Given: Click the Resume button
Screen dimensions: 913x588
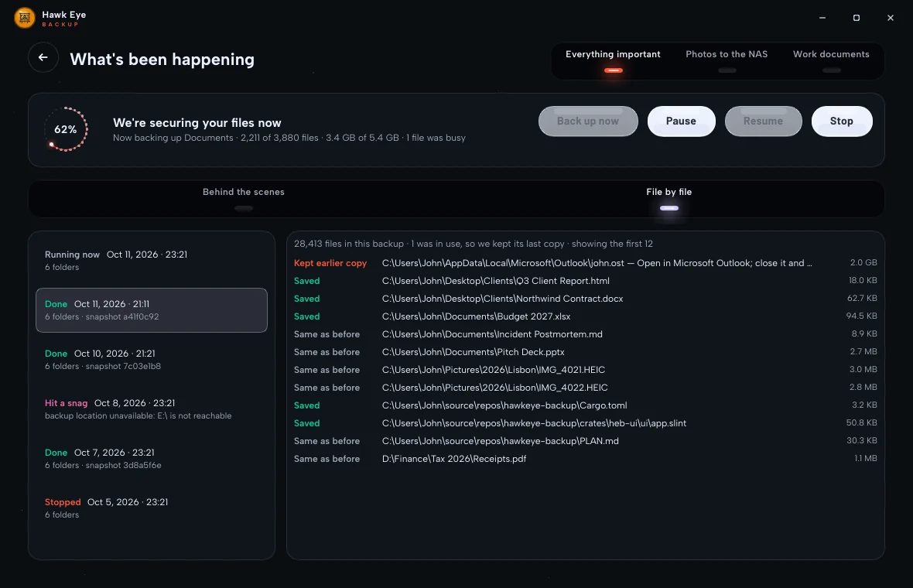Looking at the screenshot, I should 764,121.
